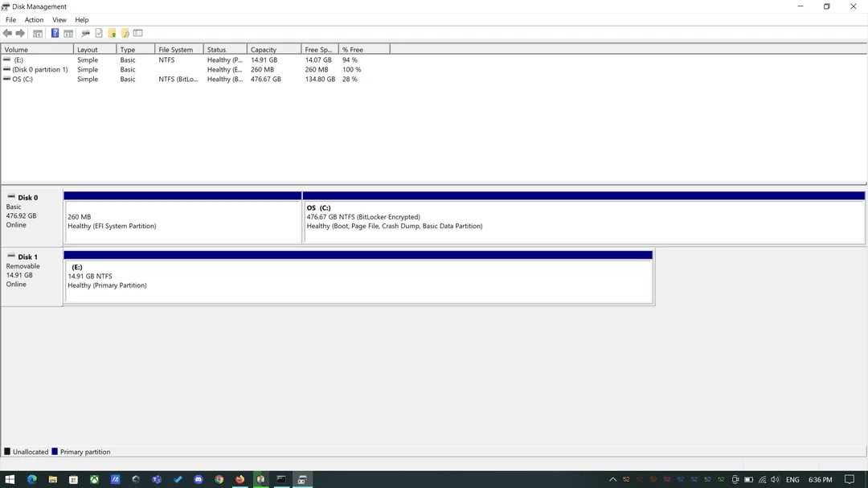Open the 6:36 PM clock flyout
The height and width of the screenshot is (488, 868).
821,479
